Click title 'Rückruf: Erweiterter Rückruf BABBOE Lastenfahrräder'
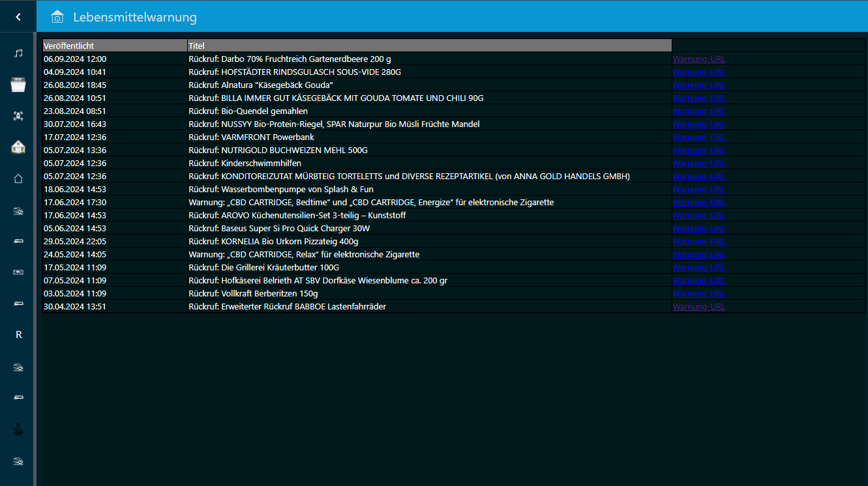This screenshot has height=486, width=868. 287,306
